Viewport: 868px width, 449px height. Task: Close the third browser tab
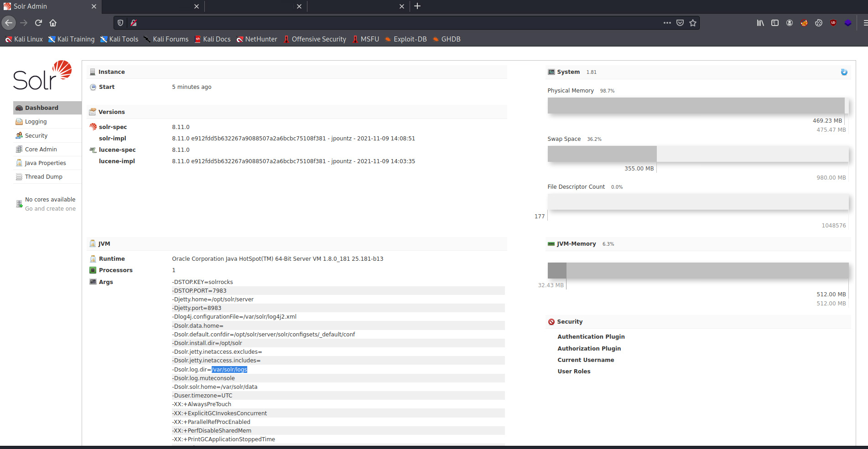pos(299,6)
